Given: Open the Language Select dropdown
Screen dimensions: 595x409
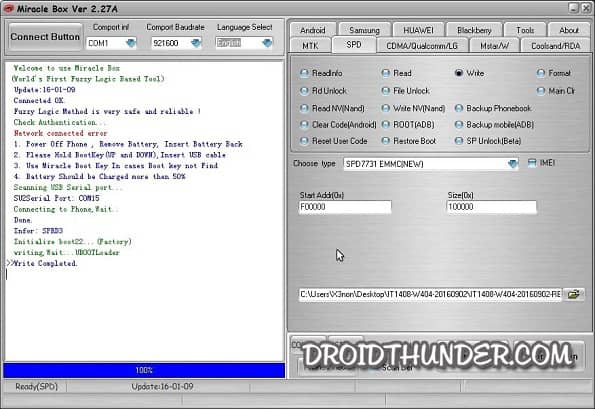Looking at the screenshot, I should [267, 43].
